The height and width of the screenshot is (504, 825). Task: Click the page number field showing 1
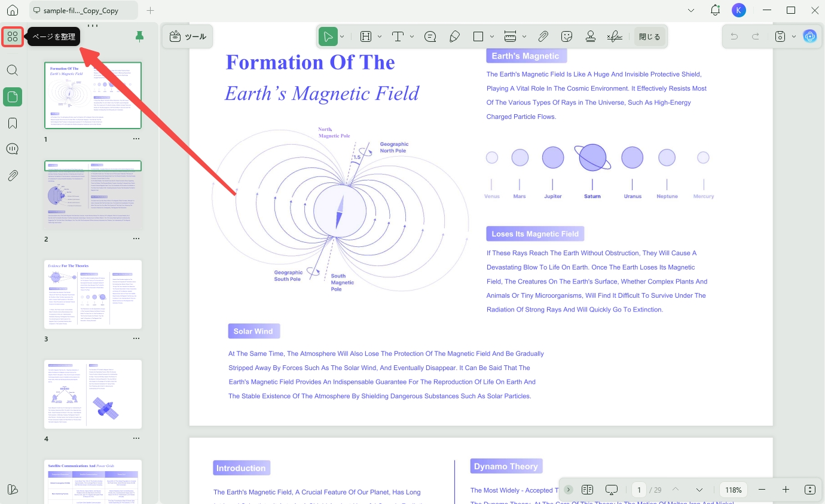pos(639,490)
